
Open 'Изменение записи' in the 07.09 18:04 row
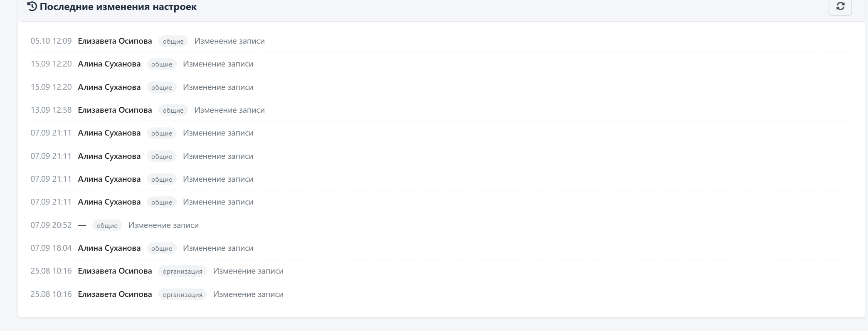[218, 248]
